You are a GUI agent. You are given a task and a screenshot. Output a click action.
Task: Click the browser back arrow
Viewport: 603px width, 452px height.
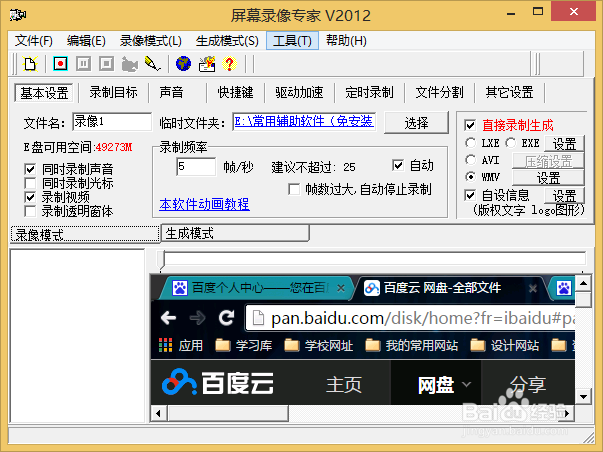pos(168,318)
